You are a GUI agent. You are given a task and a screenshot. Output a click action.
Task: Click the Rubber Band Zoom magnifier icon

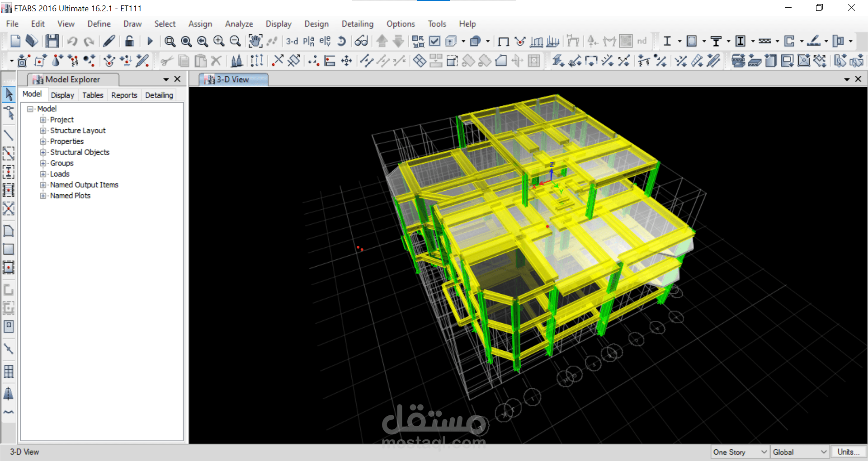[170, 41]
